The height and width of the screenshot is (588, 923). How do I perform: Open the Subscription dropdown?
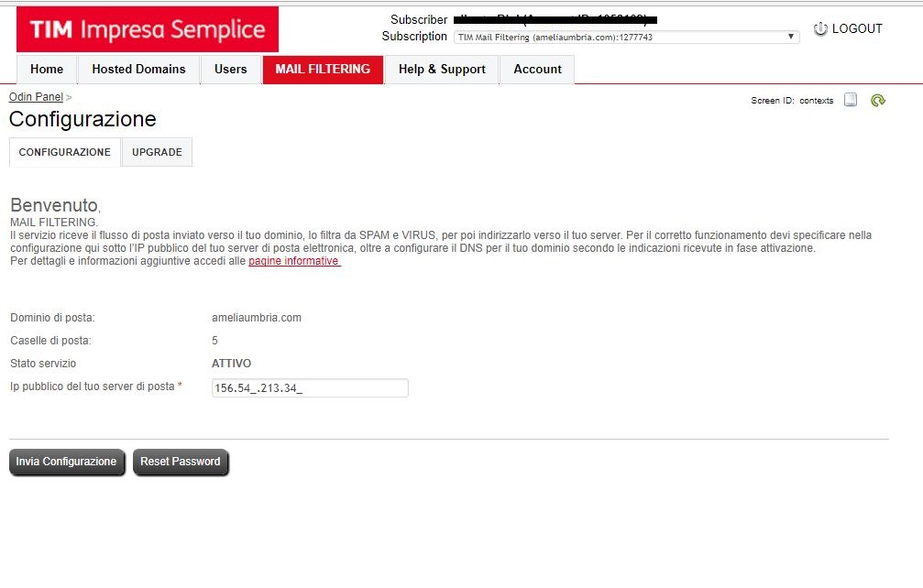[x=626, y=38]
